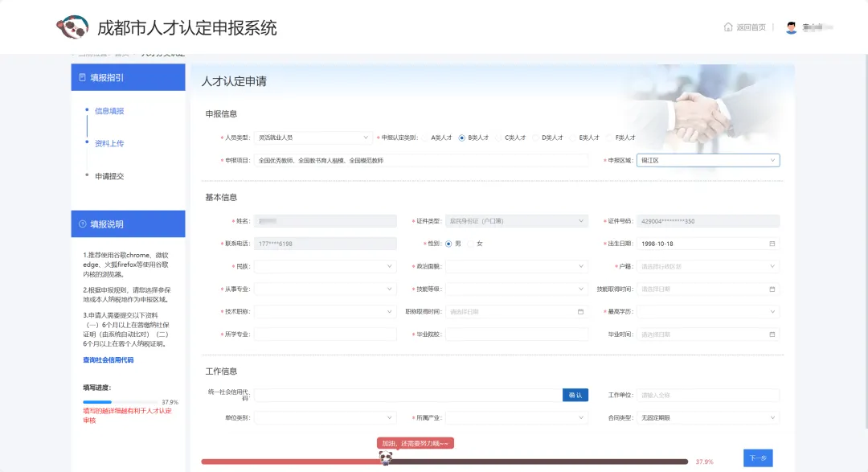The height and width of the screenshot is (472, 868).
Task: Select D类人才 radio option
Action: click(536, 137)
